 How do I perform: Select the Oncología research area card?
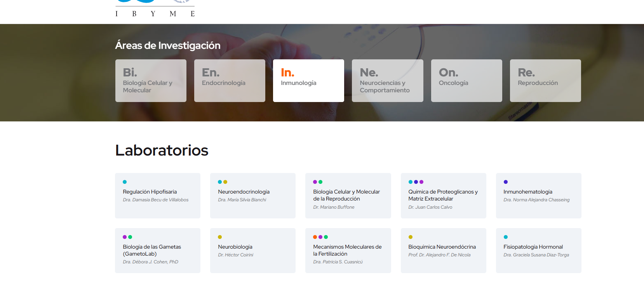coord(466,81)
